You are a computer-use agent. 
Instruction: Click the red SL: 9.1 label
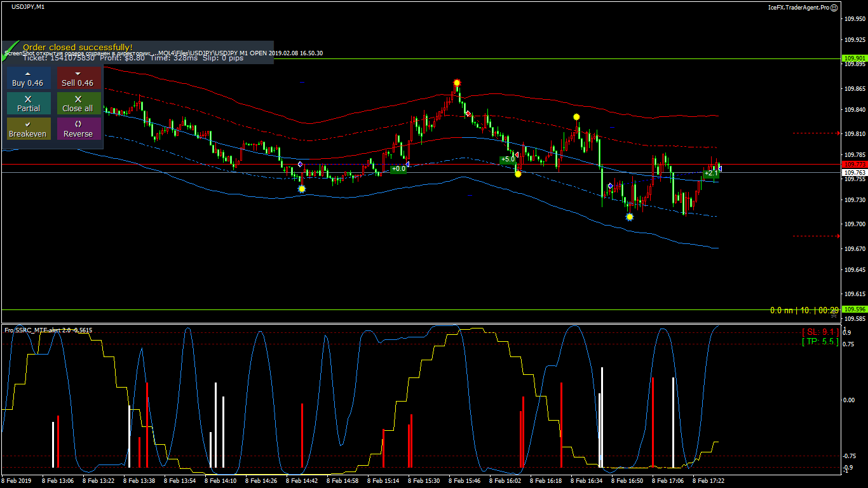pyautogui.click(x=820, y=332)
